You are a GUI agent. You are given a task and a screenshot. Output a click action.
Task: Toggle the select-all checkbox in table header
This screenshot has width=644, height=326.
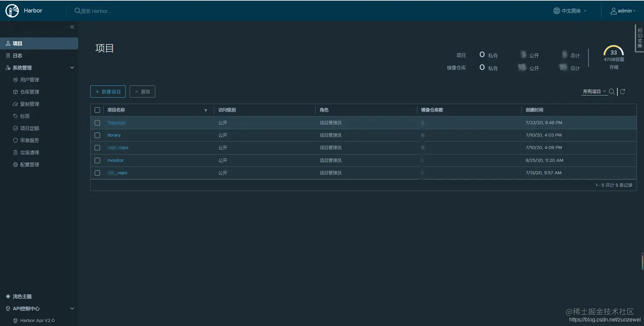(x=97, y=110)
